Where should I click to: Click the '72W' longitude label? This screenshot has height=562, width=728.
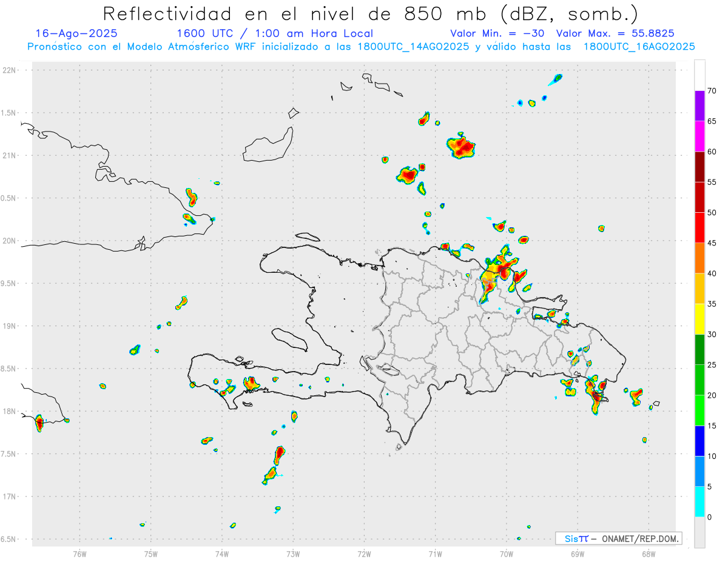pos(364,553)
